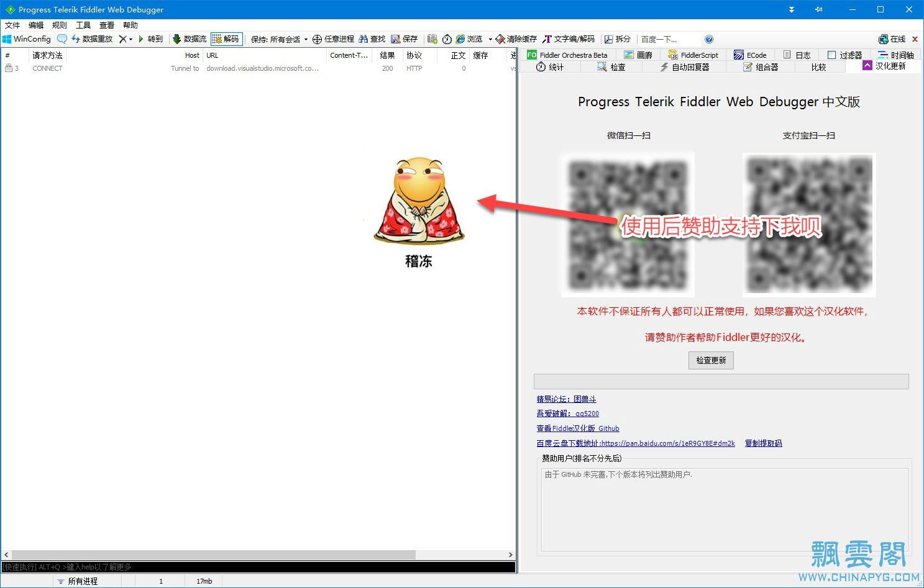Click the 数据流 stream button
The height and width of the screenshot is (588, 924).
pos(190,38)
